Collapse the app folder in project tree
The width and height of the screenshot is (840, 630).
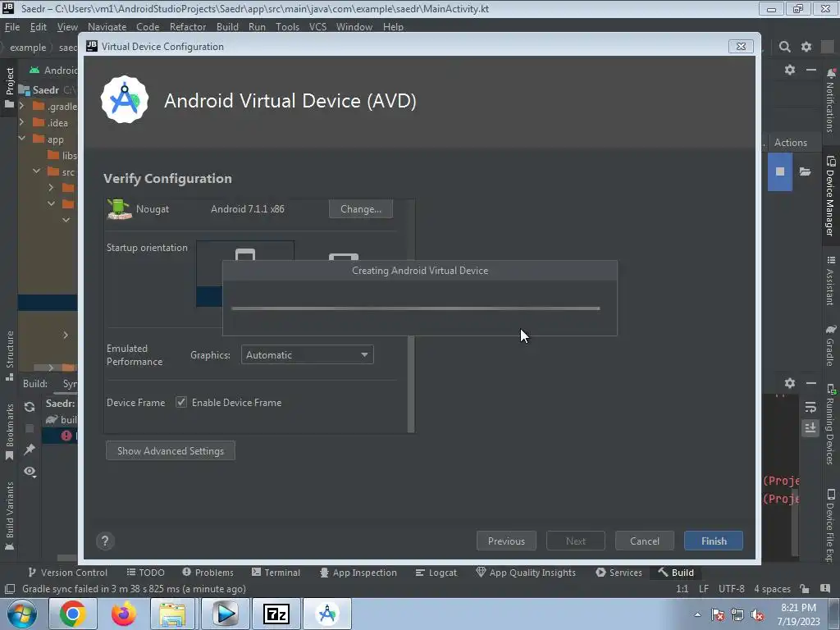click(22, 138)
